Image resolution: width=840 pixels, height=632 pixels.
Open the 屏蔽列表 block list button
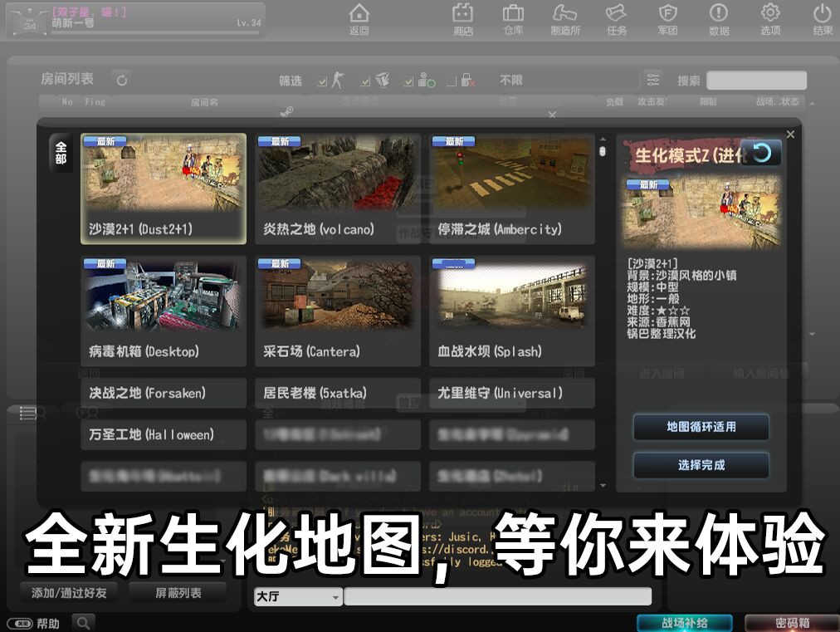[178, 593]
